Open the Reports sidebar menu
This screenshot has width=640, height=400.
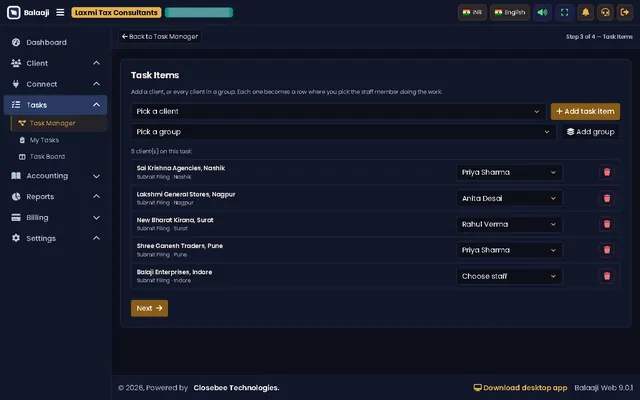(x=55, y=197)
